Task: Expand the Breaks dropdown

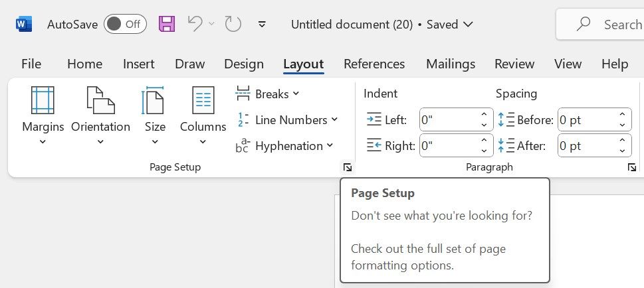Action: (268, 94)
